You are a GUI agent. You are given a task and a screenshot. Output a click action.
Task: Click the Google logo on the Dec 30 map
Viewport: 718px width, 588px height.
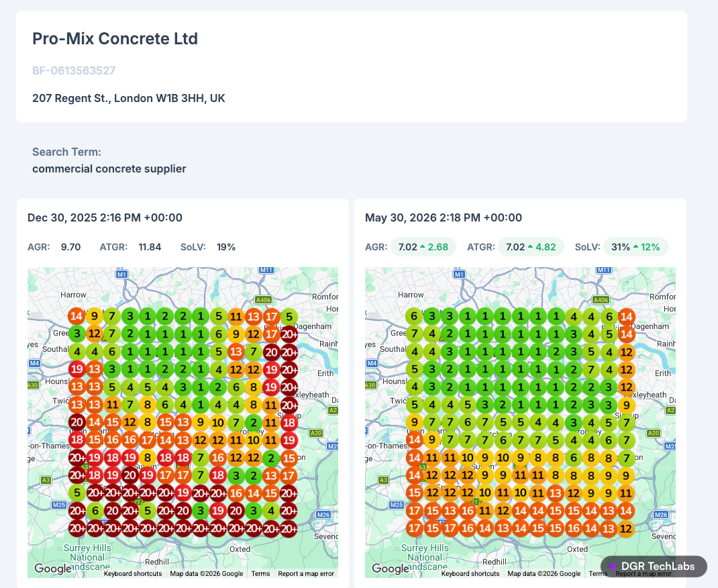click(x=52, y=569)
